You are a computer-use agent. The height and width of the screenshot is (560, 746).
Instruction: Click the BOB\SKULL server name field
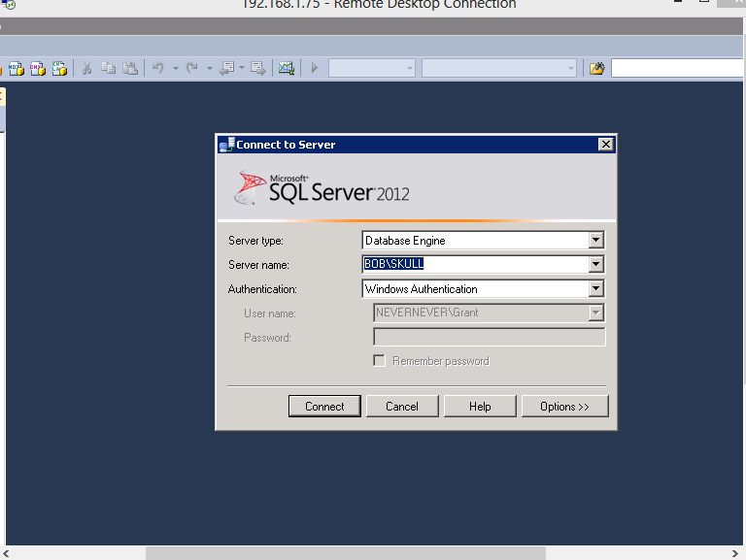[483, 264]
